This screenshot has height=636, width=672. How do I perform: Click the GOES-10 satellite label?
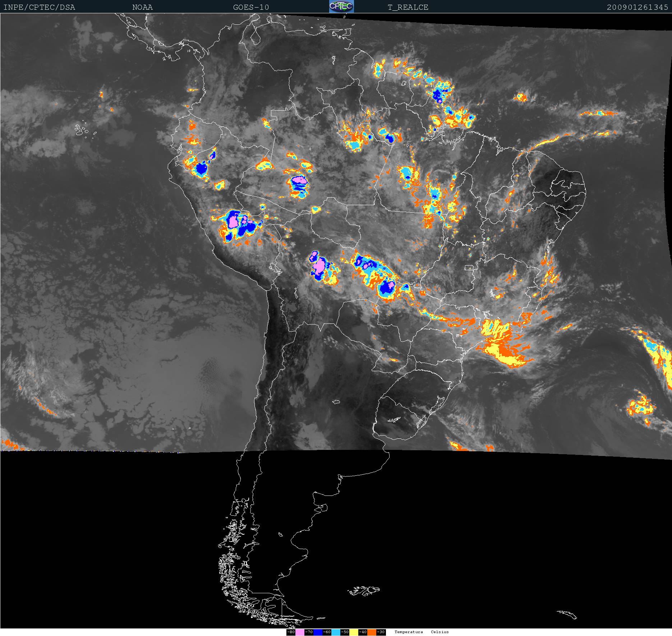251,7
